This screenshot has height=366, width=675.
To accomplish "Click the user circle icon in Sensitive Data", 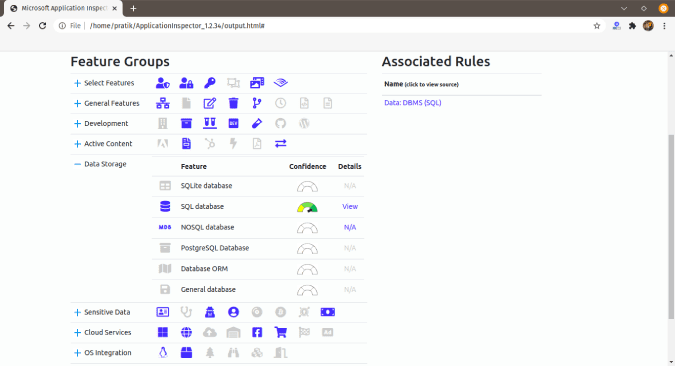I will pyautogui.click(x=233, y=312).
